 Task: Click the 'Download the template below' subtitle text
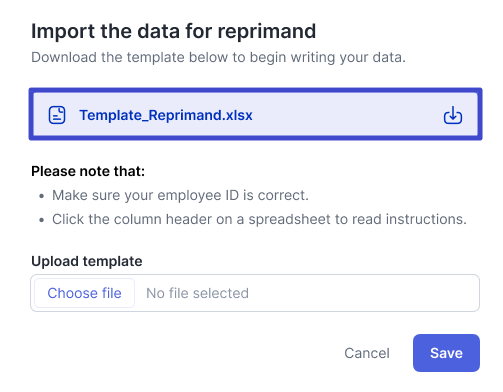point(218,57)
